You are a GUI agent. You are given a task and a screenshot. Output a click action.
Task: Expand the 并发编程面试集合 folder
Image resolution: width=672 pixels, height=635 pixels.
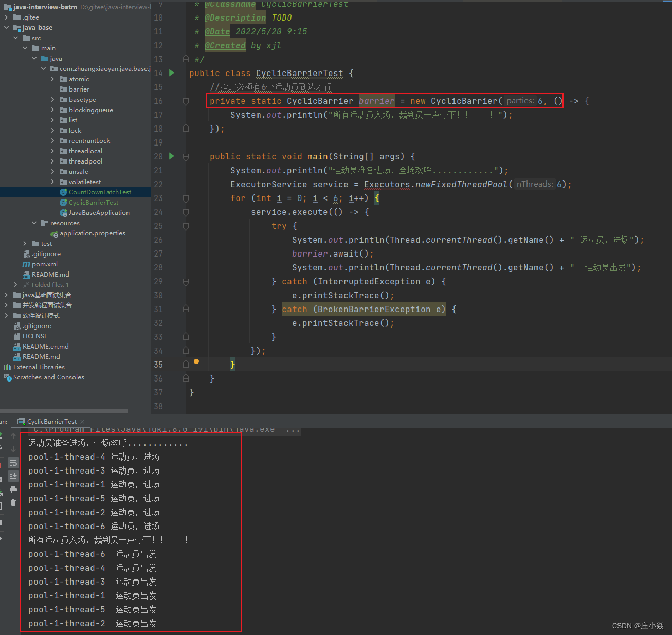pyautogui.click(x=6, y=305)
